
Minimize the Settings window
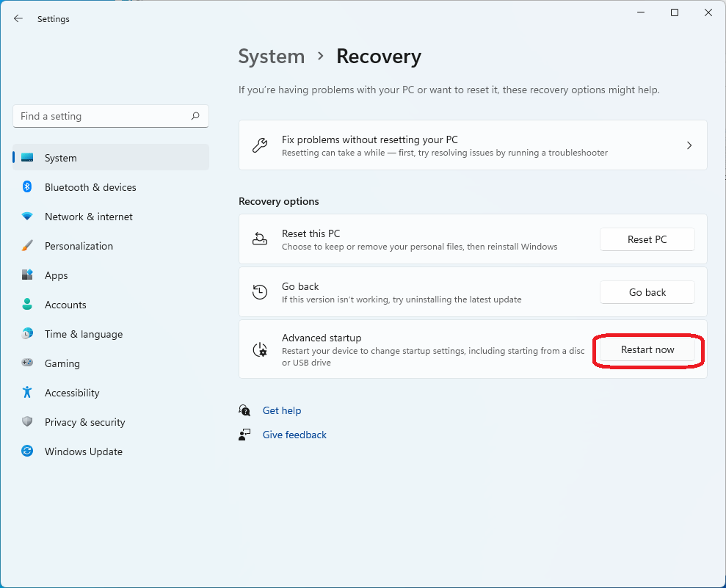click(641, 12)
